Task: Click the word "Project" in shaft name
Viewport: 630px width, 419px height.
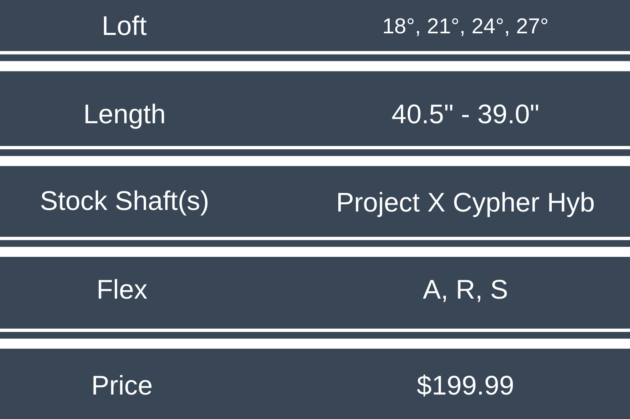Action: [374, 203]
